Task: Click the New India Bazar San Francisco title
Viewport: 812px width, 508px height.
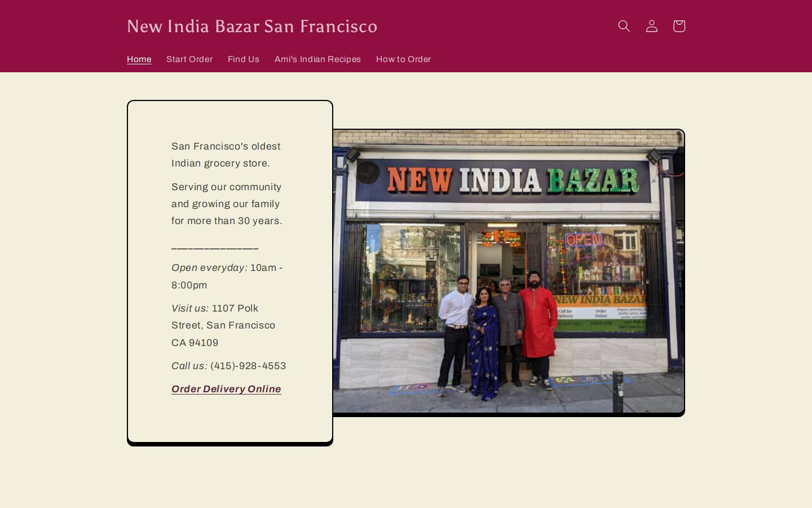Action: coord(252,26)
